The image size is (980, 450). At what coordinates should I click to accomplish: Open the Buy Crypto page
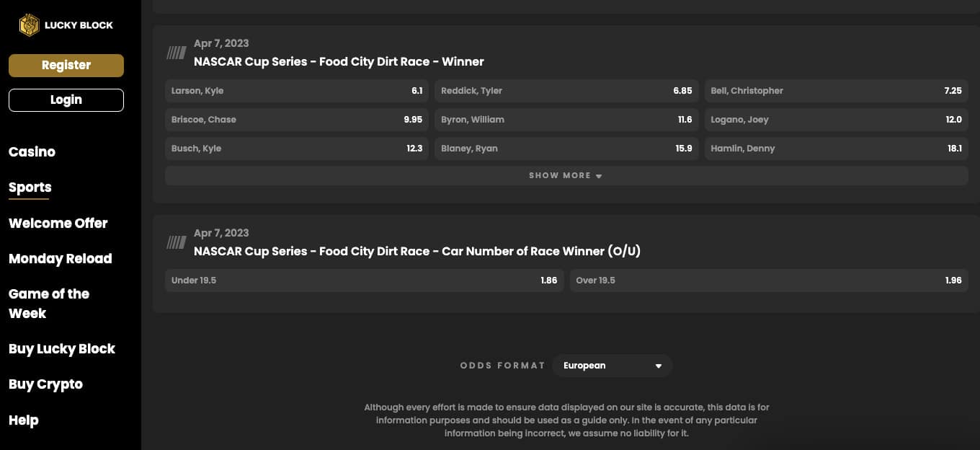tap(45, 384)
